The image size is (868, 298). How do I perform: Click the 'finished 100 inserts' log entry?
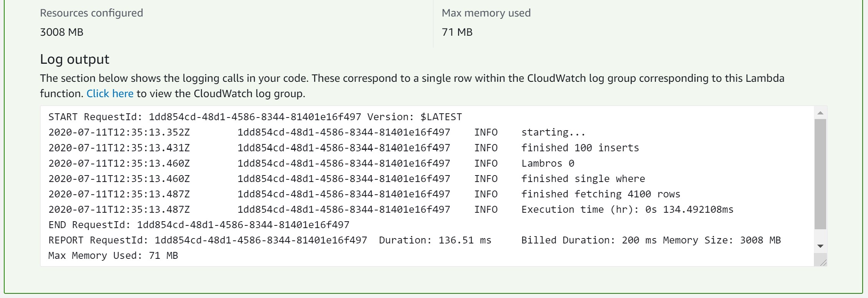tap(580, 148)
